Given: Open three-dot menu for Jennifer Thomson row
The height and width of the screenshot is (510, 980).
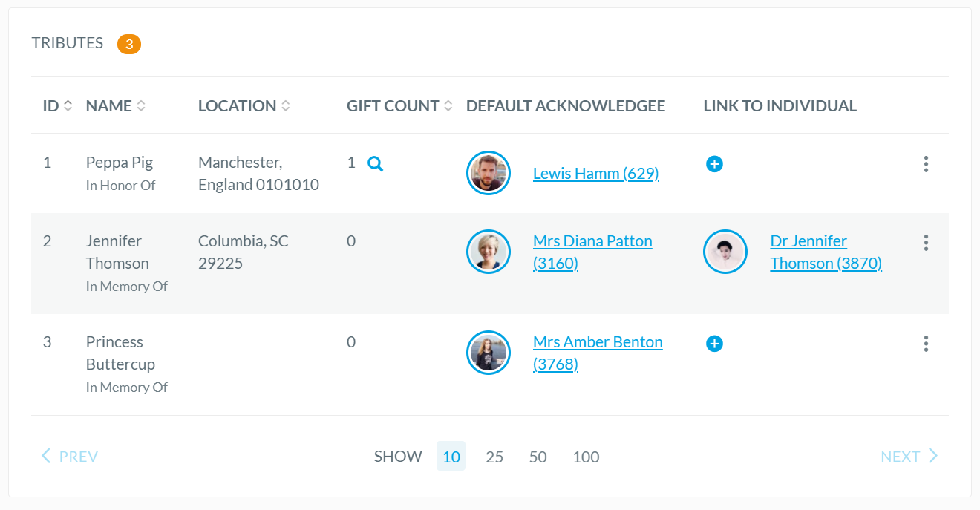Looking at the screenshot, I should (926, 243).
